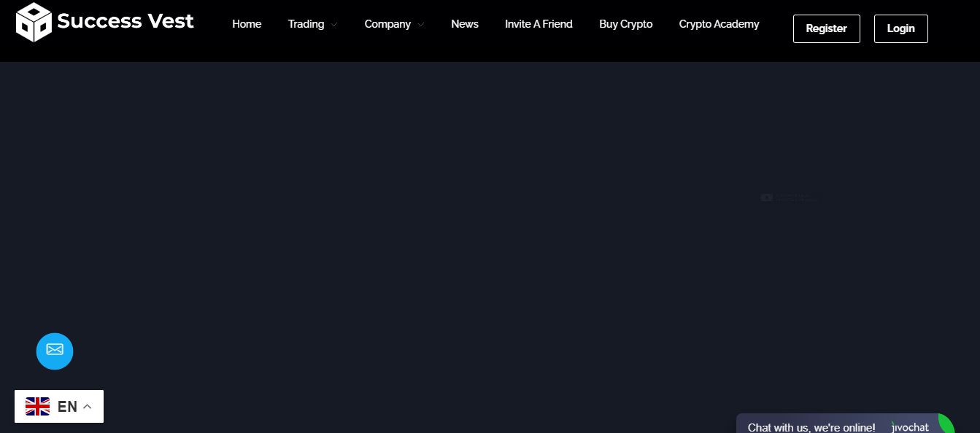Open the Buy Crypto page

point(625,24)
